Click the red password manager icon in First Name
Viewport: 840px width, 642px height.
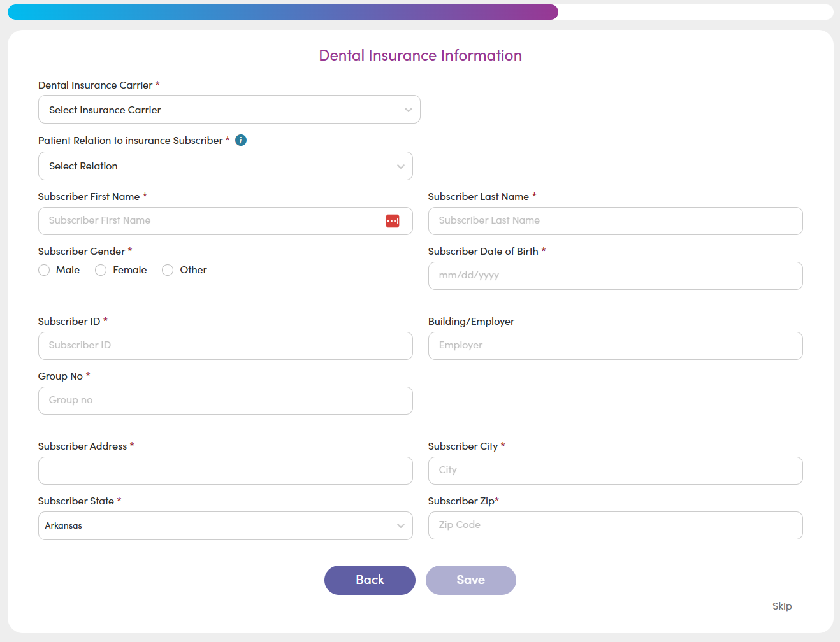click(393, 221)
